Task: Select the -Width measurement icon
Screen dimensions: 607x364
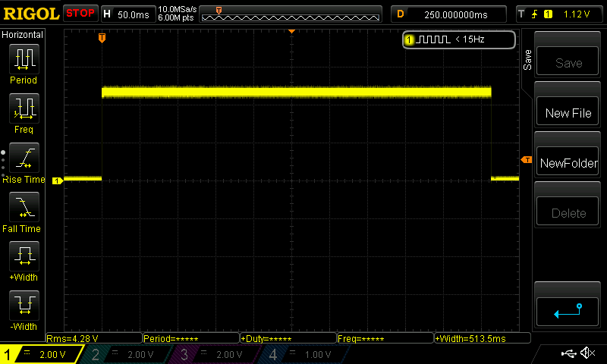Action: (x=24, y=306)
